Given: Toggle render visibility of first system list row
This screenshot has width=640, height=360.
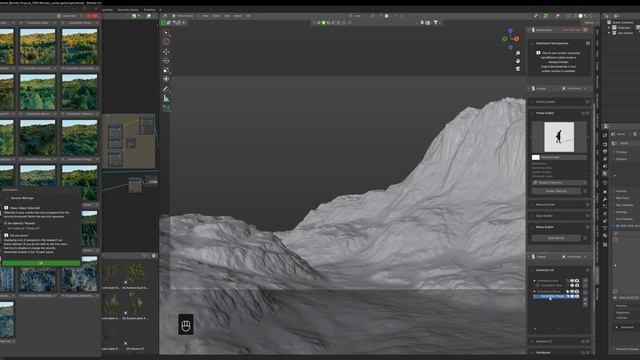Looking at the screenshot, I should pyautogui.click(x=577, y=281).
